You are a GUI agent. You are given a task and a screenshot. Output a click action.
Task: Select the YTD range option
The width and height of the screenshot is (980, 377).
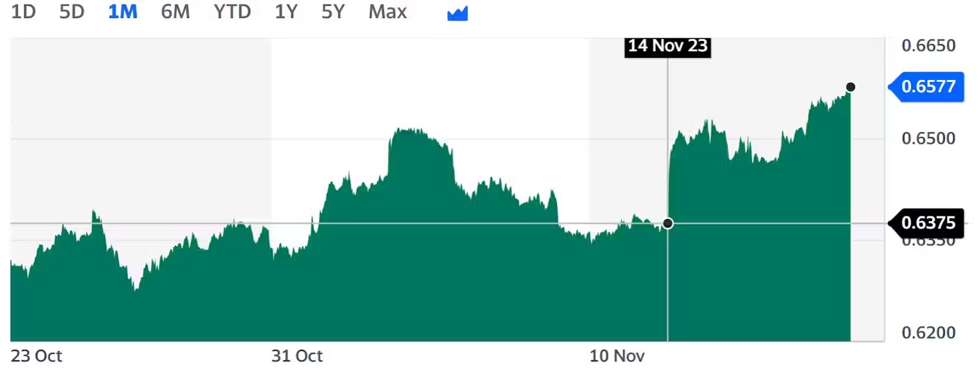click(231, 11)
